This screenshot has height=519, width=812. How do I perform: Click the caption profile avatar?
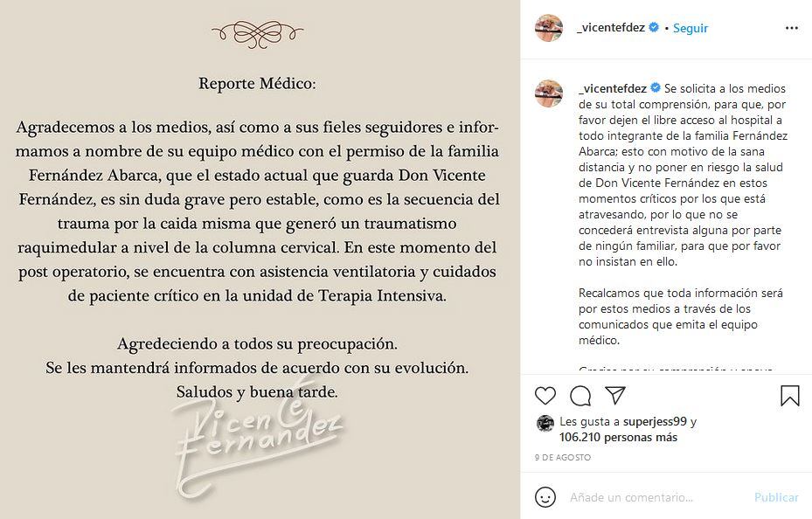[548, 93]
